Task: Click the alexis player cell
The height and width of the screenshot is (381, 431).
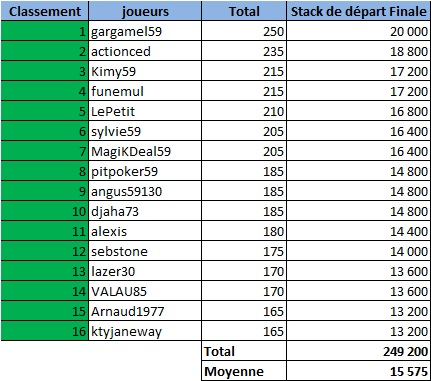Action: click(145, 231)
